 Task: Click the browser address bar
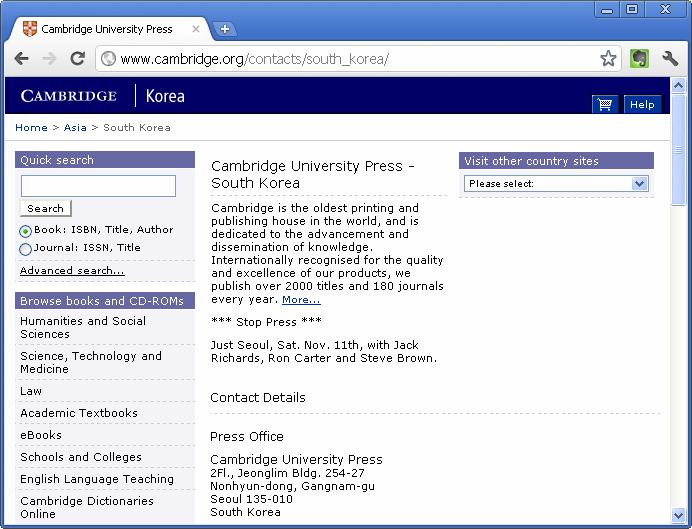(x=357, y=58)
